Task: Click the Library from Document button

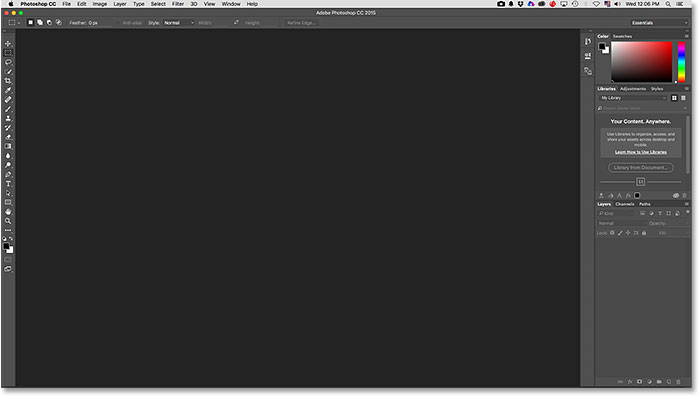Action: point(641,168)
